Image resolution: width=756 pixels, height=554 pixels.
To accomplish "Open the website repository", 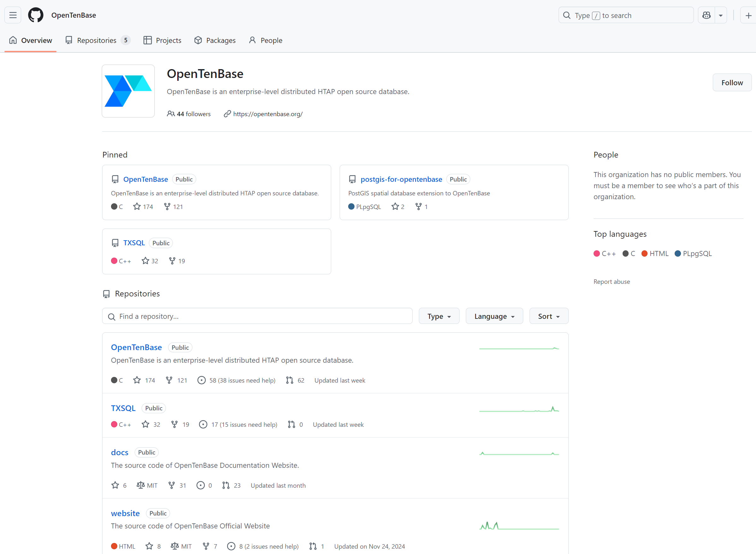I will click(125, 513).
